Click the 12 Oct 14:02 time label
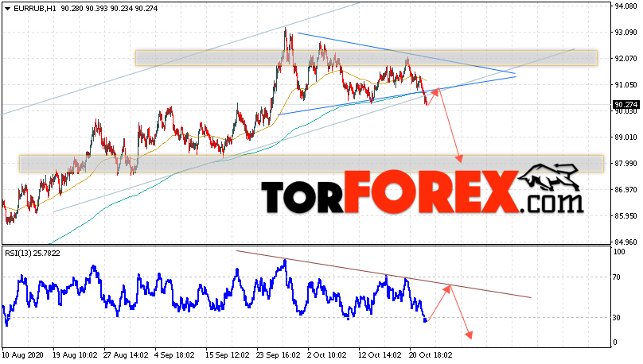 pos(380,355)
